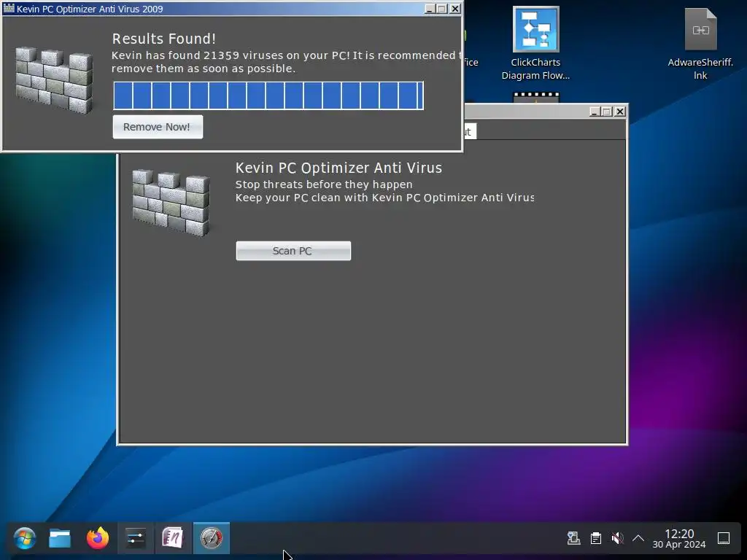Open the start menu orb icon
This screenshot has width=747, height=560.
(x=24, y=539)
